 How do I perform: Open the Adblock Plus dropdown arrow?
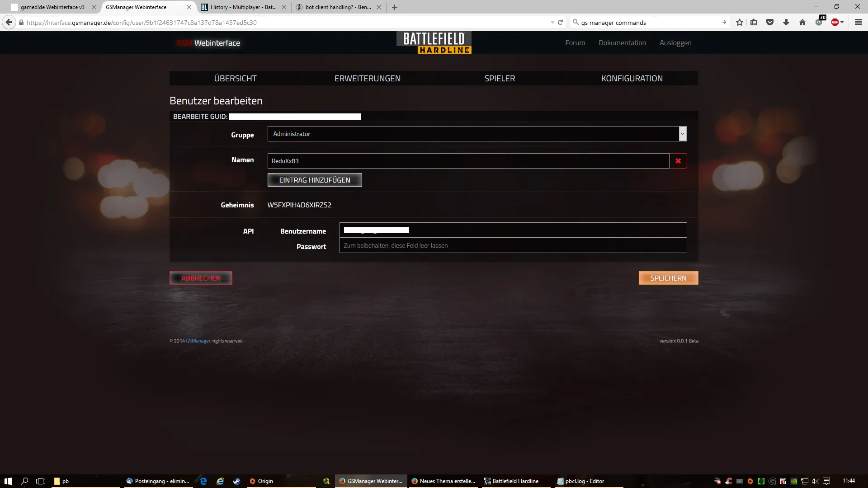coord(842,22)
